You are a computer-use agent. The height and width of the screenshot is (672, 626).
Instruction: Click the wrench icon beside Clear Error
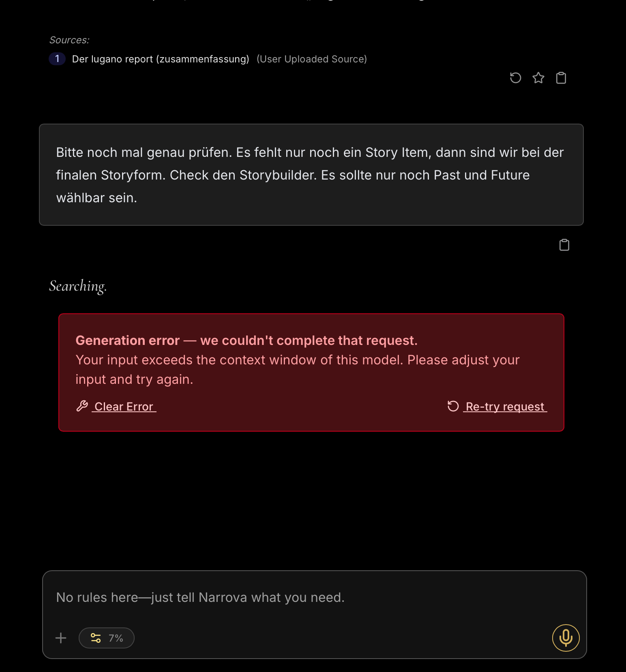tap(82, 406)
